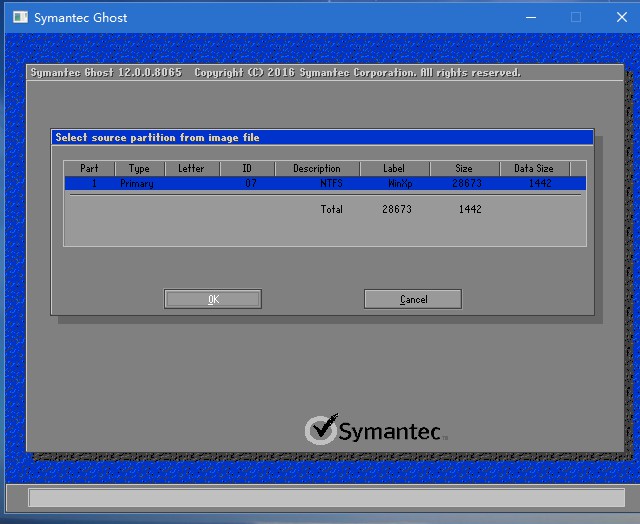The width and height of the screenshot is (640, 524).
Task: Minimize the Symantec Ghost window
Action: click(529, 17)
